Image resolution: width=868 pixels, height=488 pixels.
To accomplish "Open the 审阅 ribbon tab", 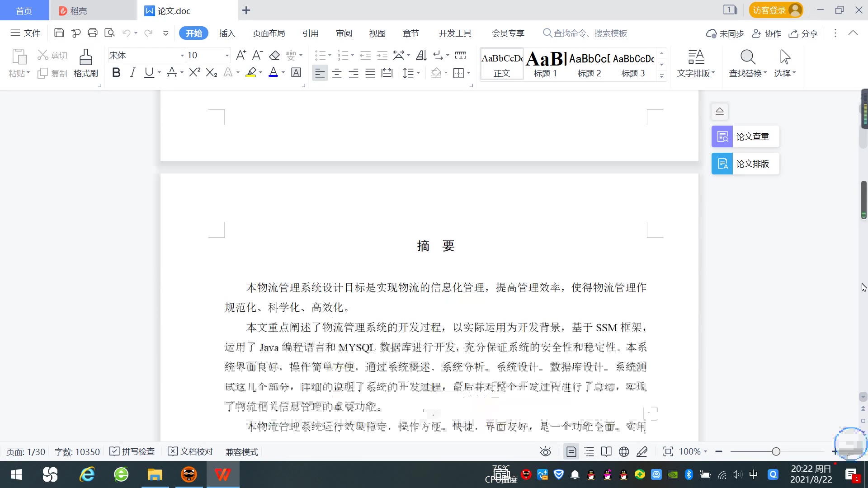I will 344,33.
